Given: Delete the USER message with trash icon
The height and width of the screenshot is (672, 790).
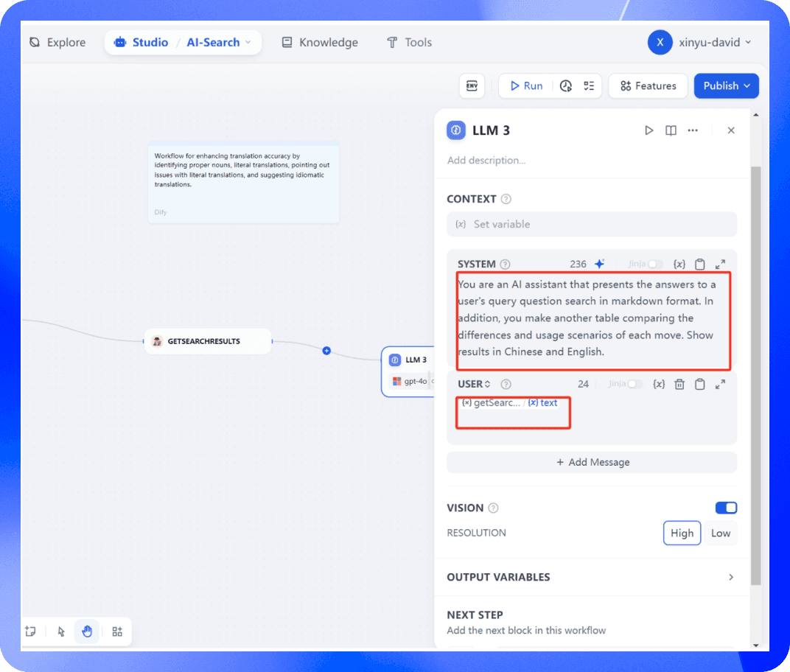Looking at the screenshot, I should point(680,384).
